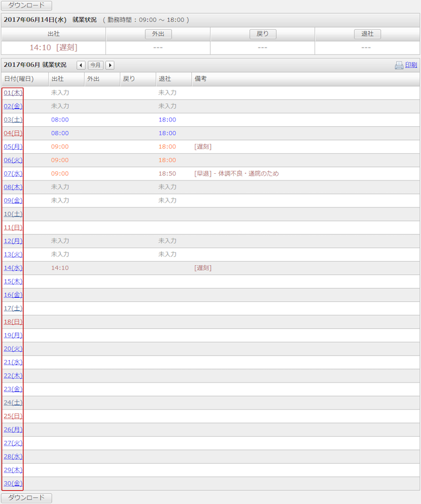Select the 07(水) date link
Image resolution: width=421 pixels, height=504 pixels.
pyautogui.click(x=13, y=173)
